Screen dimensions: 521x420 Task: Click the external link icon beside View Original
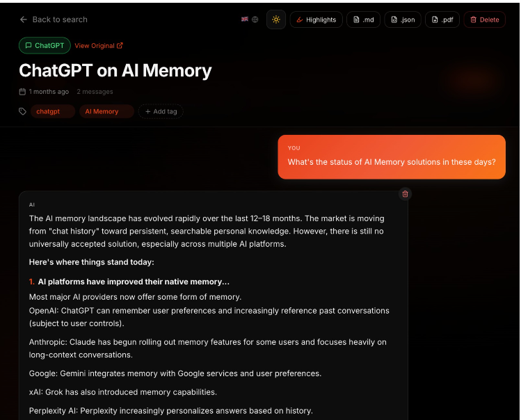120,45
